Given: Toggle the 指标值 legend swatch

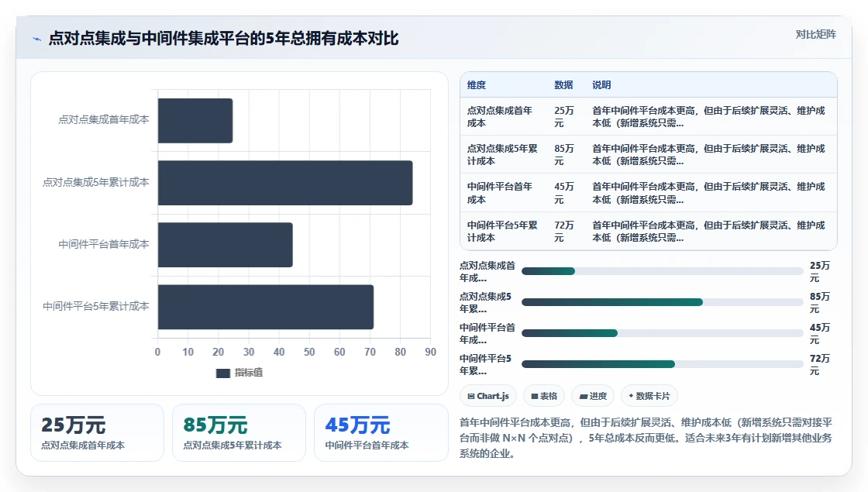Looking at the screenshot, I should [x=222, y=373].
